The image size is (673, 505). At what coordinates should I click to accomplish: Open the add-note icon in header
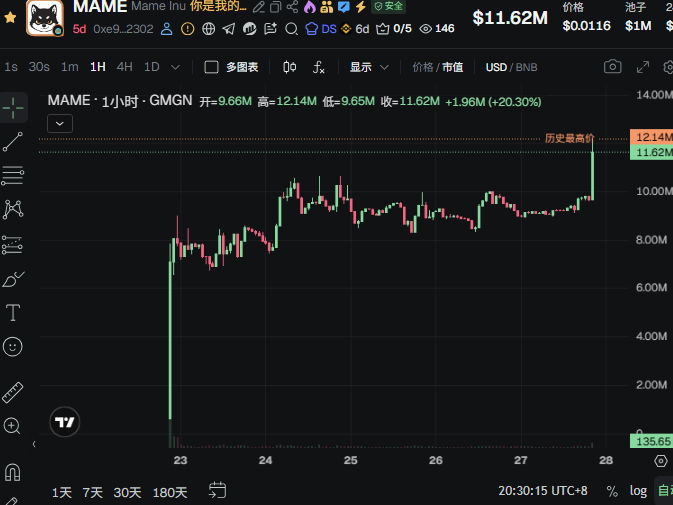tap(270, 29)
